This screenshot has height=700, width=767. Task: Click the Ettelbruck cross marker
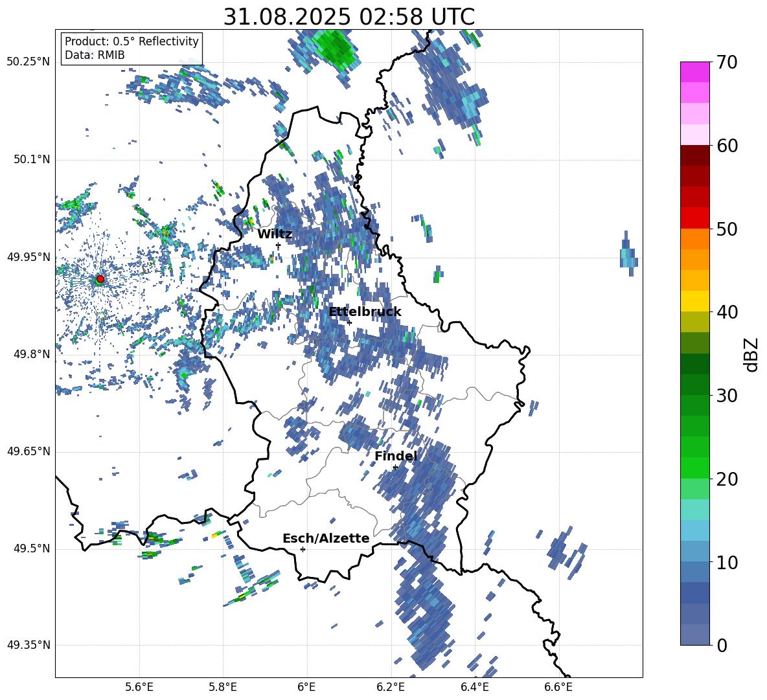click(349, 322)
